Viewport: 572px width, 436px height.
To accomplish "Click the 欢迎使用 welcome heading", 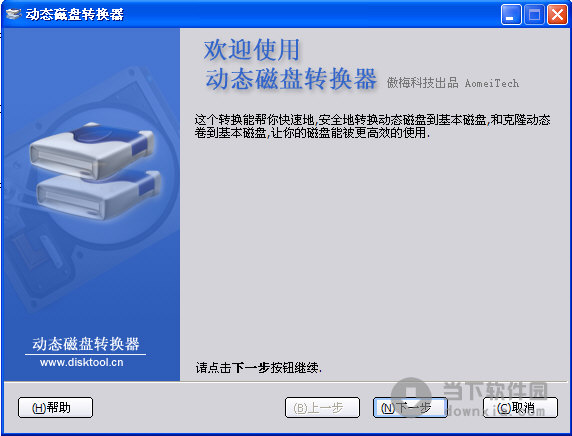I will (252, 50).
